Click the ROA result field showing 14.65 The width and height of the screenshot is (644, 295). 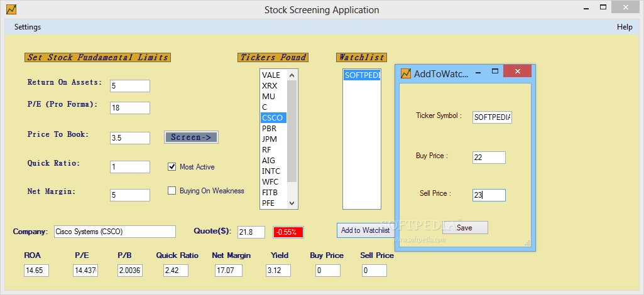click(x=36, y=271)
